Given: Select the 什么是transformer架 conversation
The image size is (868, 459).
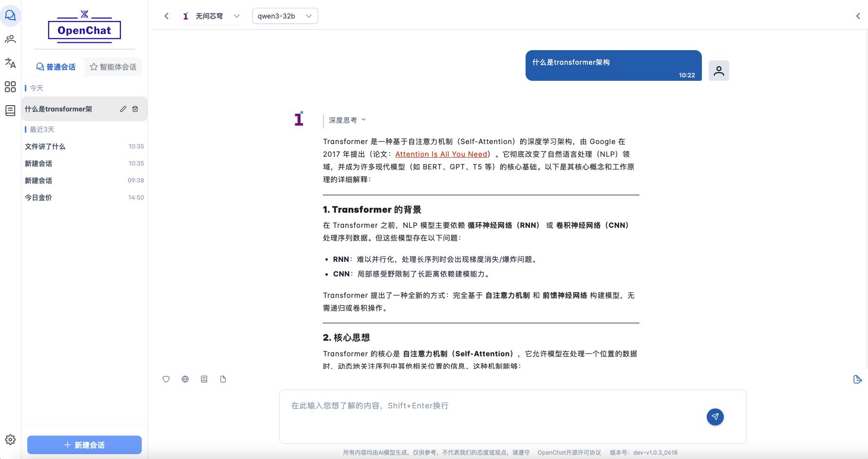Looking at the screenshot, I should 84,109.
